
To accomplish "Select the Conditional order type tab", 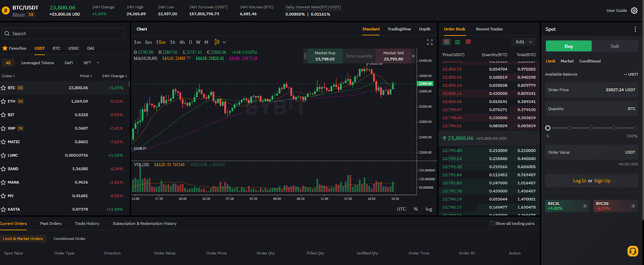I will (590, 61).
